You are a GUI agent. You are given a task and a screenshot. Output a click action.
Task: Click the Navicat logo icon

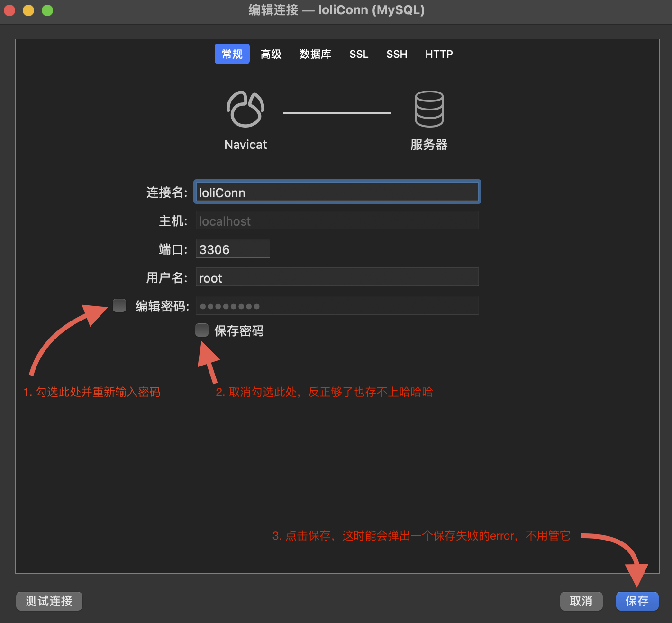[245, 109]
